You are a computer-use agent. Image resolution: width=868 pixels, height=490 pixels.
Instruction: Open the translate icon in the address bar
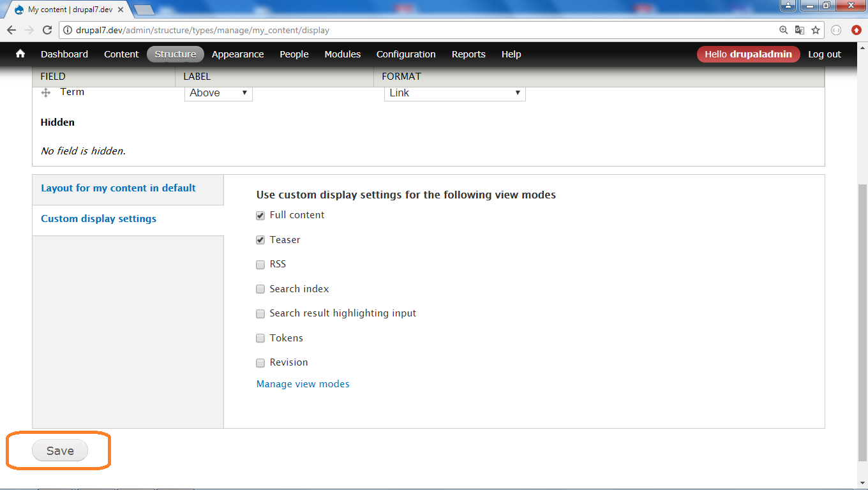tap(799, 30)
